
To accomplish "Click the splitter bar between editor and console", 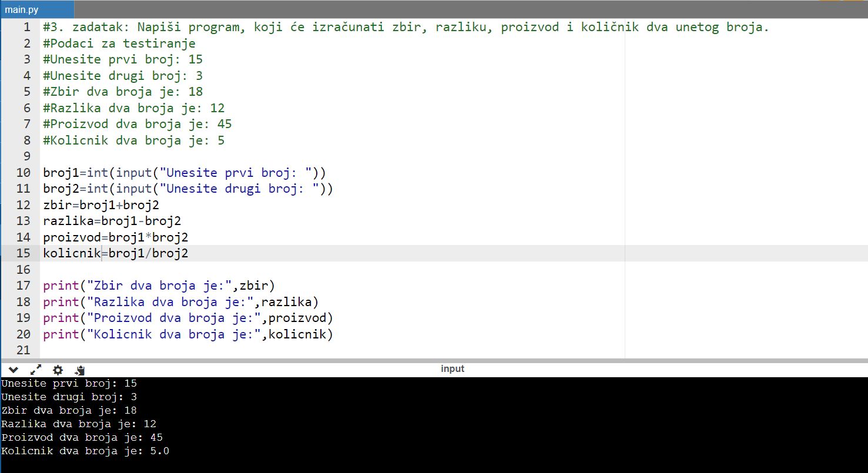I will (434, 360).
